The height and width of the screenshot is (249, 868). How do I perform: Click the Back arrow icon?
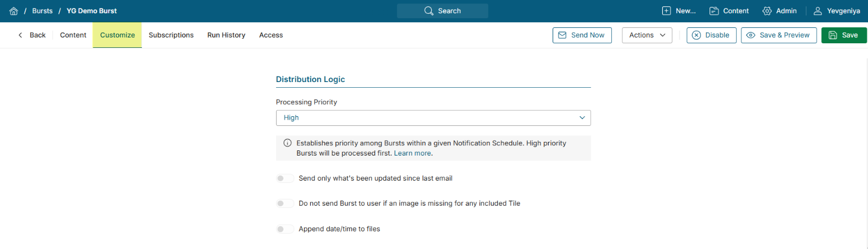pyautogui.click(x=21, y=35)
